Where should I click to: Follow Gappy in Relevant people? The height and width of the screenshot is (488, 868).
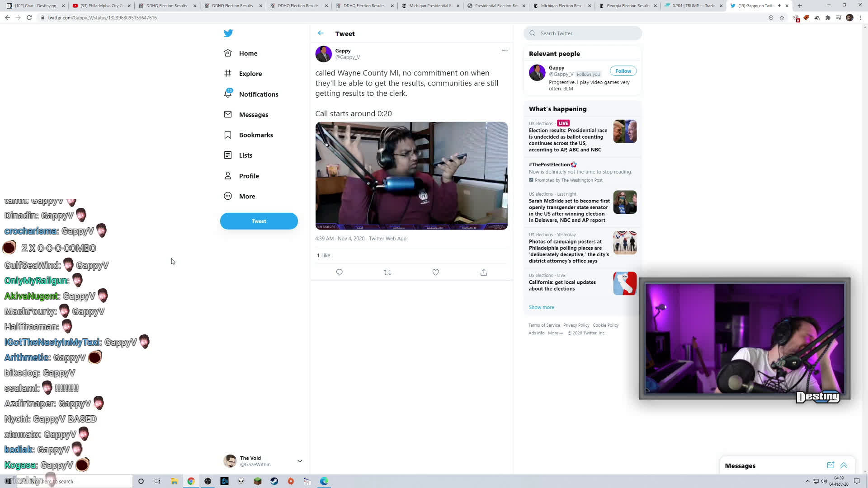623,71
